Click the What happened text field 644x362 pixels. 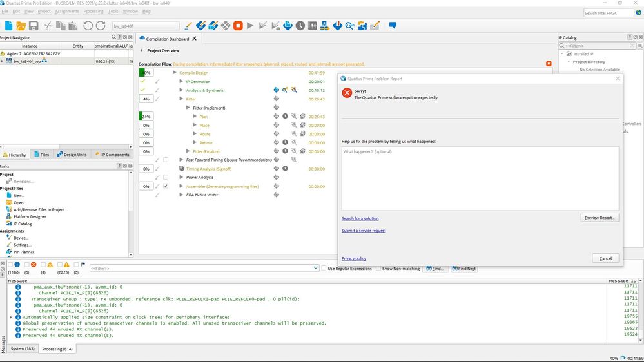(480, 177)
